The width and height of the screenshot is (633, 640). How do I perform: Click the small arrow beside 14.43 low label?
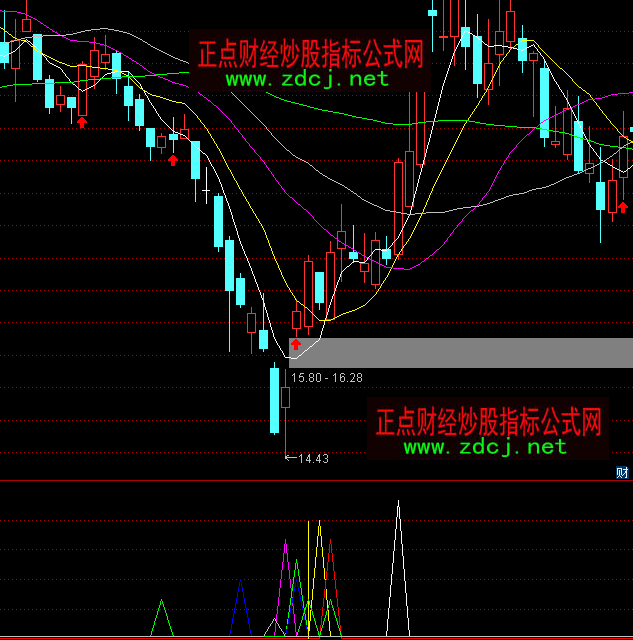(x=290, y=459)
